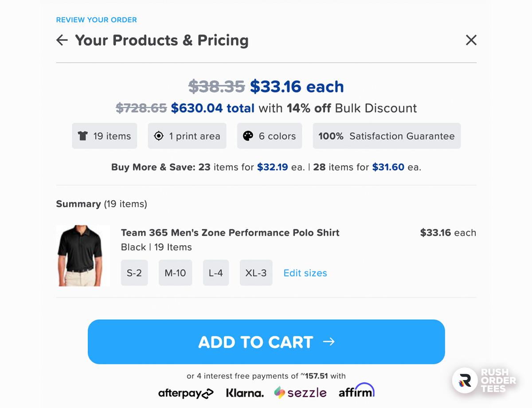Select the XL-3 size chip
Viewport: 532px width, 408px height.
click(256, 273)
